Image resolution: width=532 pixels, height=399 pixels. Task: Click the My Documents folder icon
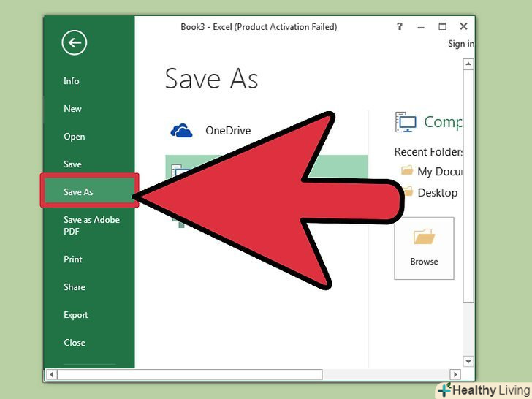(407, 170)
